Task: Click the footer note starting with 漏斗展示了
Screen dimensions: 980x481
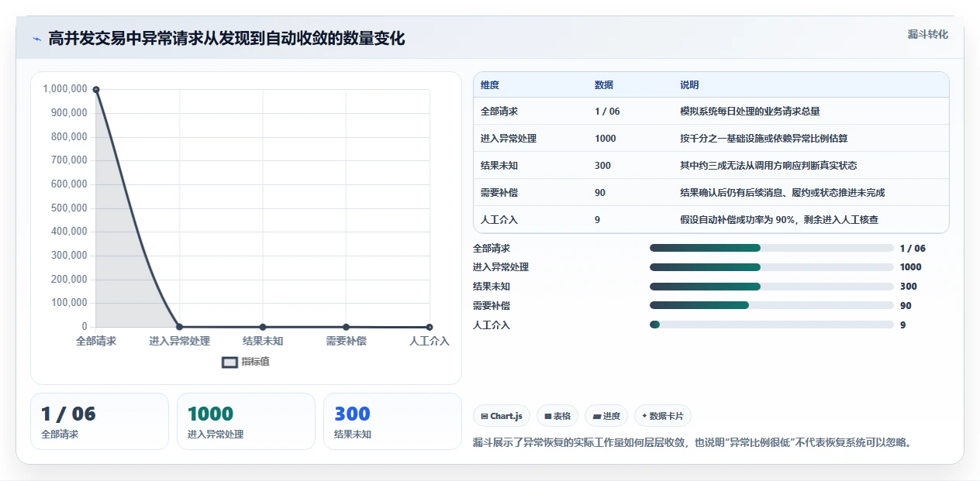Action: coord(694,443)
